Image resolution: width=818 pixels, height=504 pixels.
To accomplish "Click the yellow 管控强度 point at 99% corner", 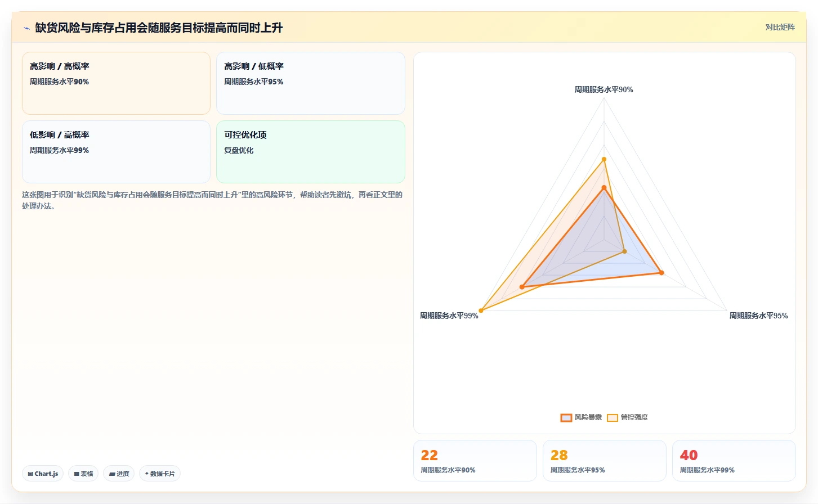I will (481, 310).
